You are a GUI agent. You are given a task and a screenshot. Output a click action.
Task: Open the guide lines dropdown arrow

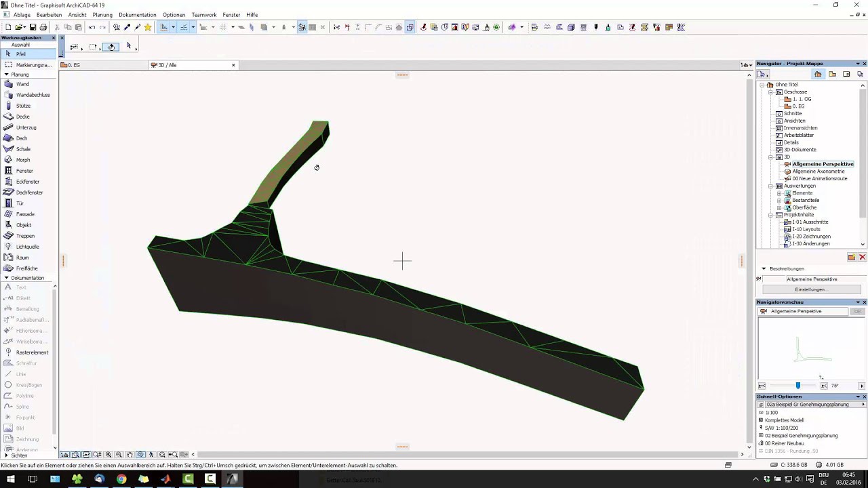tap(173, 27)
